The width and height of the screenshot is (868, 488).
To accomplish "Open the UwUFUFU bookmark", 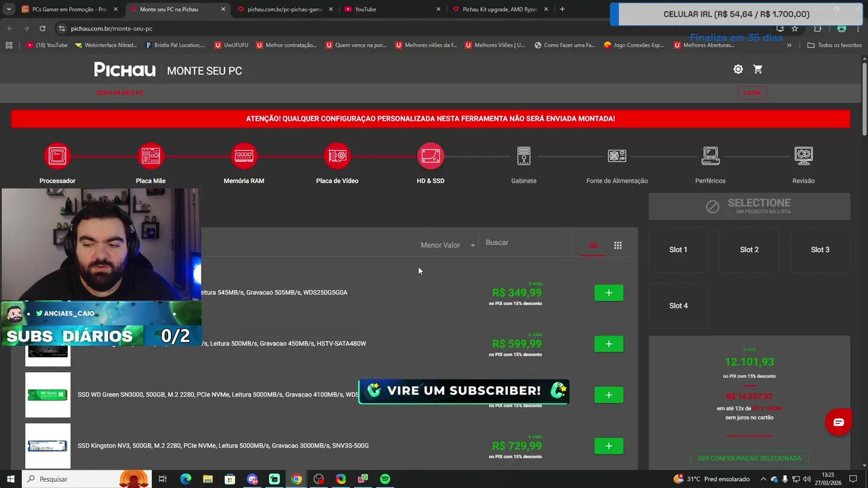I will click(x=231, y=45).
